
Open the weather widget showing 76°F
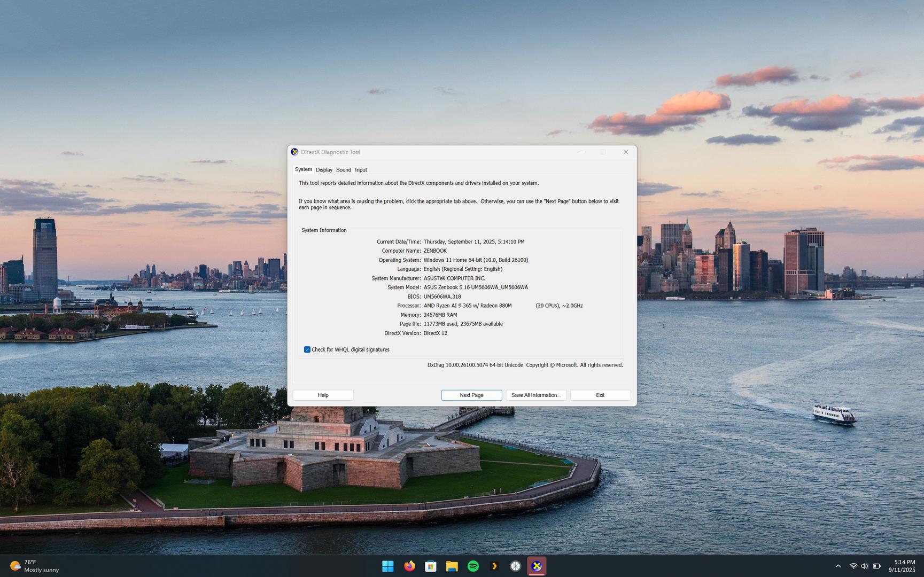point(34,566)
